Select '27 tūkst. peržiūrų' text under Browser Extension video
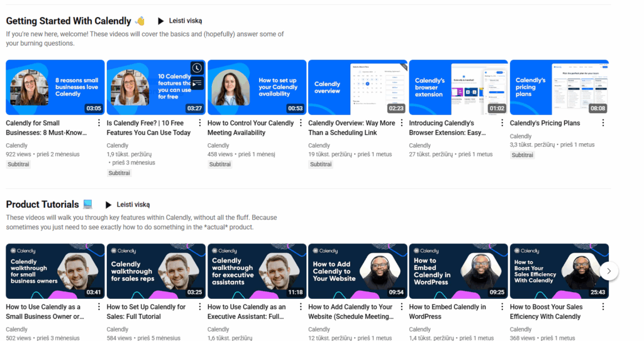This screenshot has width=644, height=341. [431, 154]
